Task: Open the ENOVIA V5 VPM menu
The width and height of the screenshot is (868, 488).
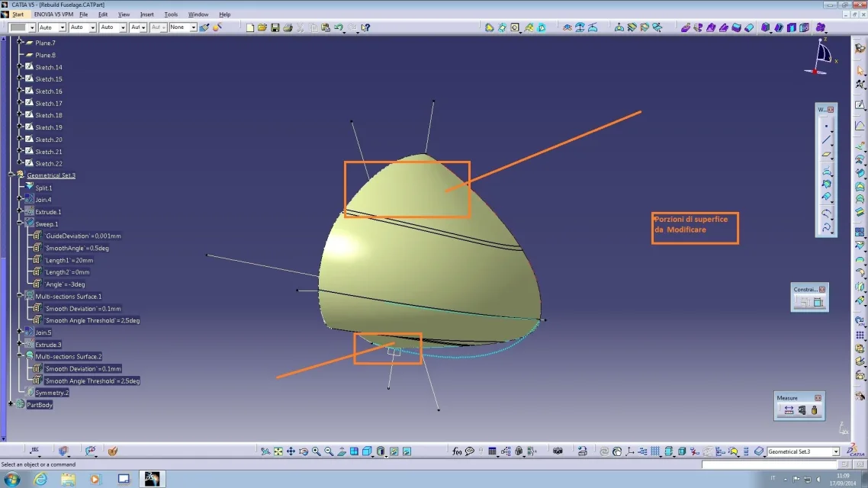Action: point(53,14)
